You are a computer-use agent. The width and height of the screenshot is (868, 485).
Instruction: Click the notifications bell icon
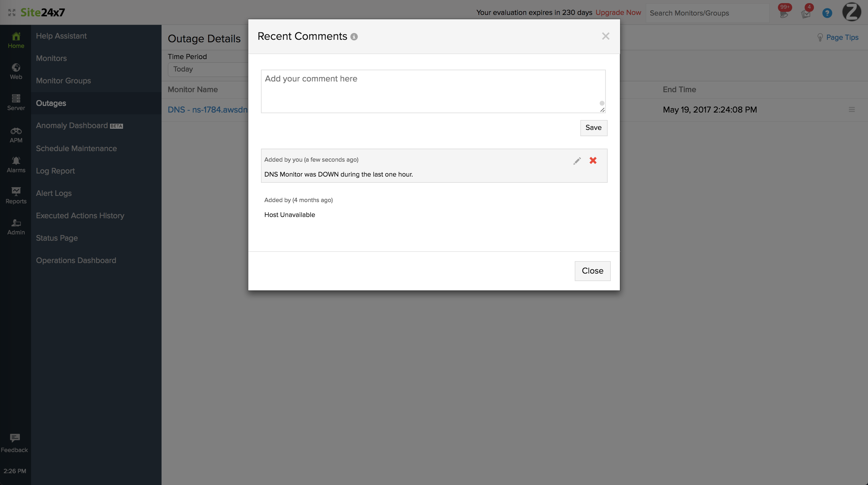coord(783,12)
